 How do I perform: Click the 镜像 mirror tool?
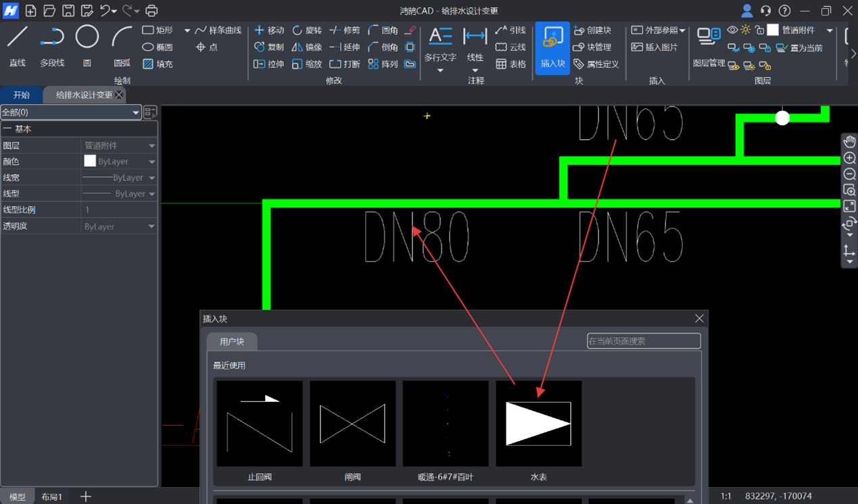(x=307, y=47)
